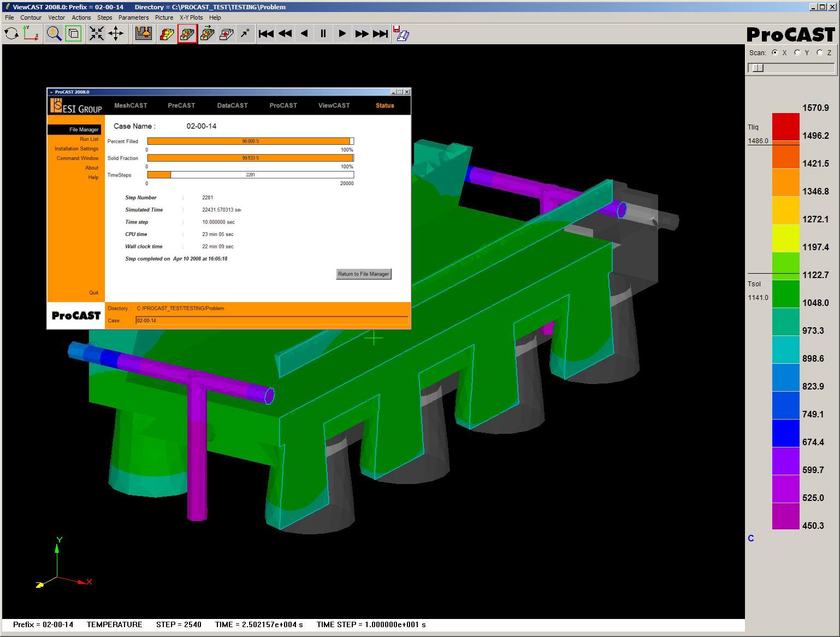Select the X scan radio button

click(x=774, y=53)
